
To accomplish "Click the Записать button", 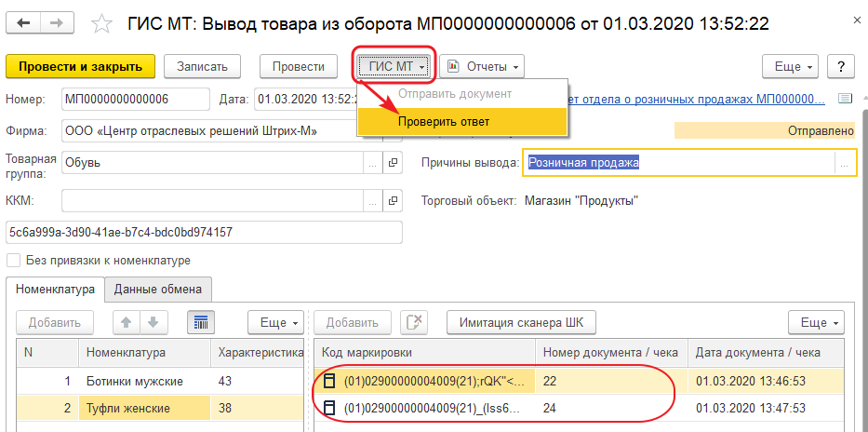I will coord(202,66).
